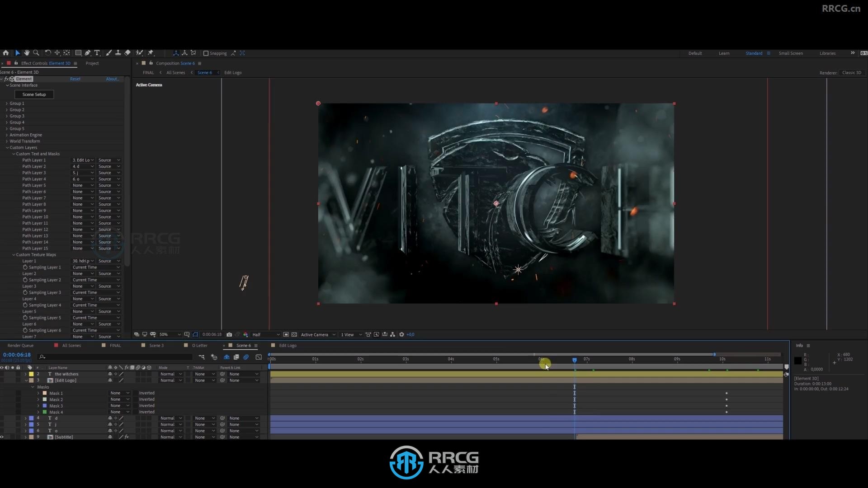Click Mask 4 green color swatch
868x488 pixels.
tap(45, 412)
